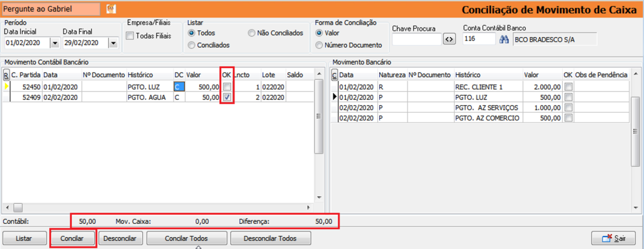Click the PGTO. AGUA history cell
Viewport: 644px width, 249px height.
[x=150, y=97]
